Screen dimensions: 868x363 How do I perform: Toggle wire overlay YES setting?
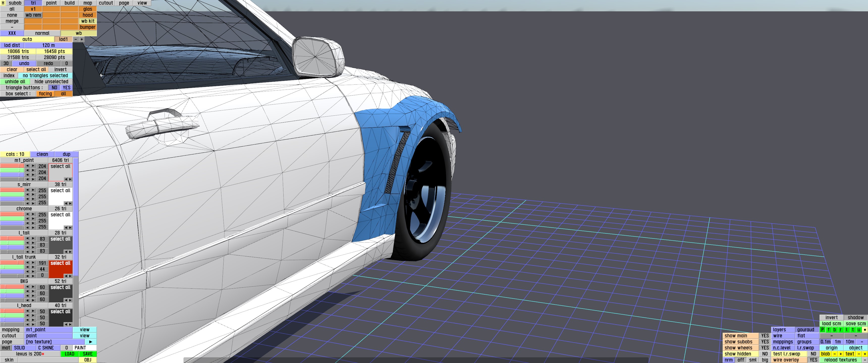[x=813, y=360]
